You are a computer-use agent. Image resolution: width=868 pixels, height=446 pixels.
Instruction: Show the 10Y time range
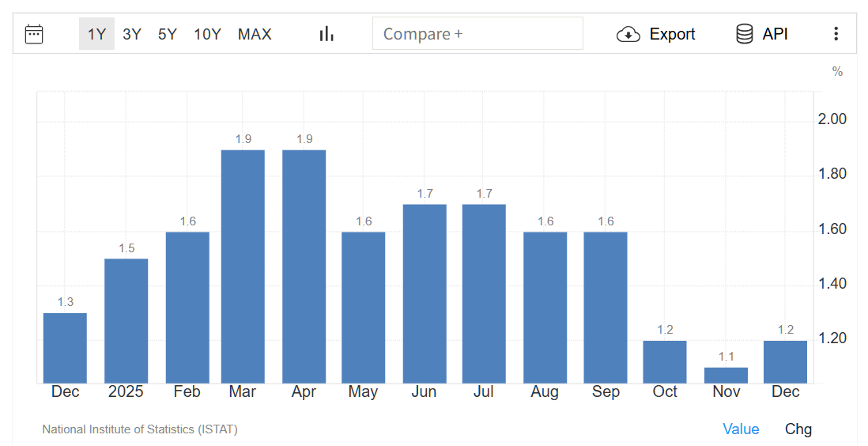207,34
